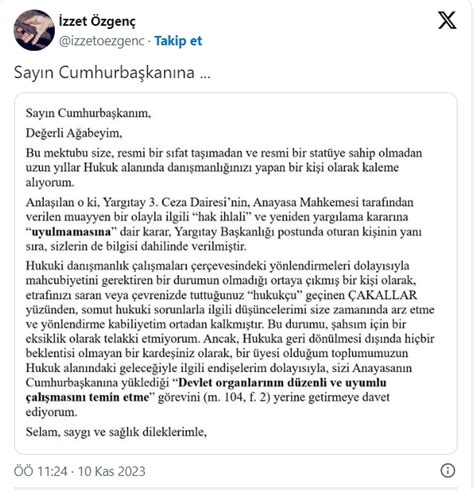The width and height of the screenshot is (474, 490).
Task: Click the date 10 Kas 2023
Action: pos(112,471)
